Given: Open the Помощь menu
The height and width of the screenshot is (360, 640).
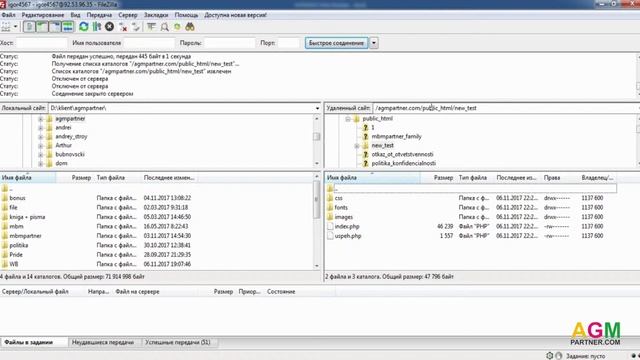Looking at the screenshot, I should [186, 15].
